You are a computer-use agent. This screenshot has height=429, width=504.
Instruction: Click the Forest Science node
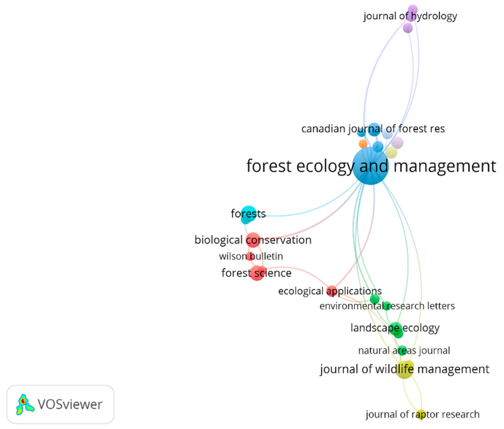tap(257, 273)
